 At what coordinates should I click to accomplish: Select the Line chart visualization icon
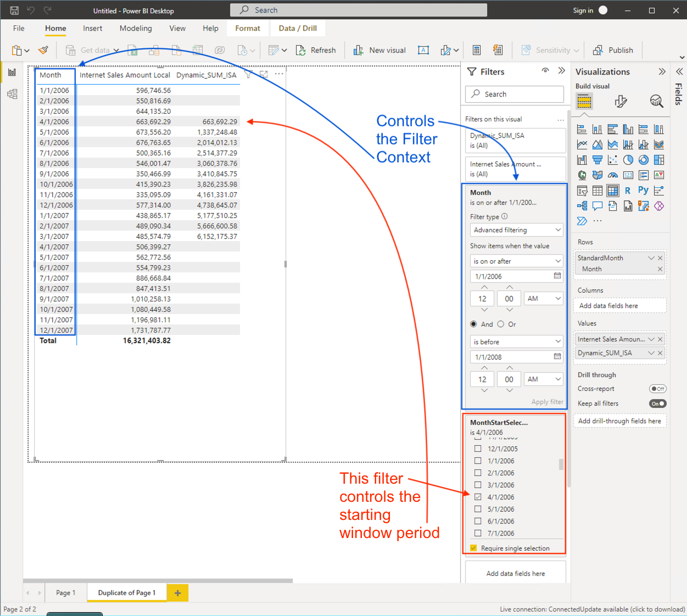[582, 144]
